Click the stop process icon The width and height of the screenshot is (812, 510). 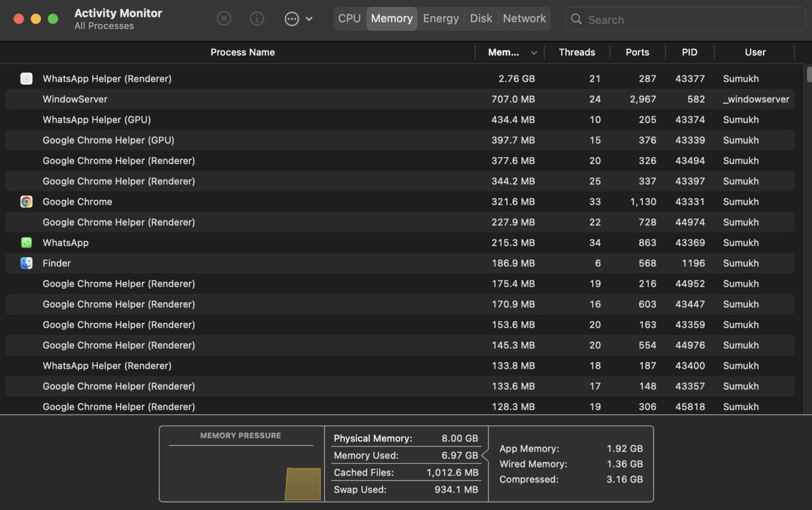tap(224, 19)
